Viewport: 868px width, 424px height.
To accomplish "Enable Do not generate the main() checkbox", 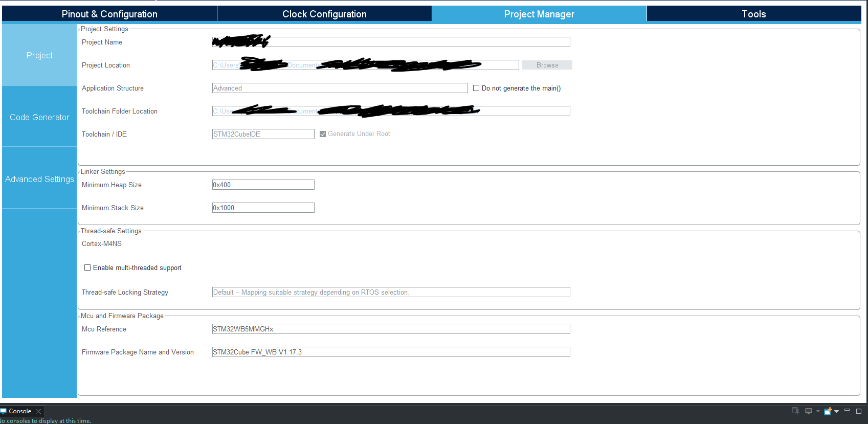I will pos(476,88).
